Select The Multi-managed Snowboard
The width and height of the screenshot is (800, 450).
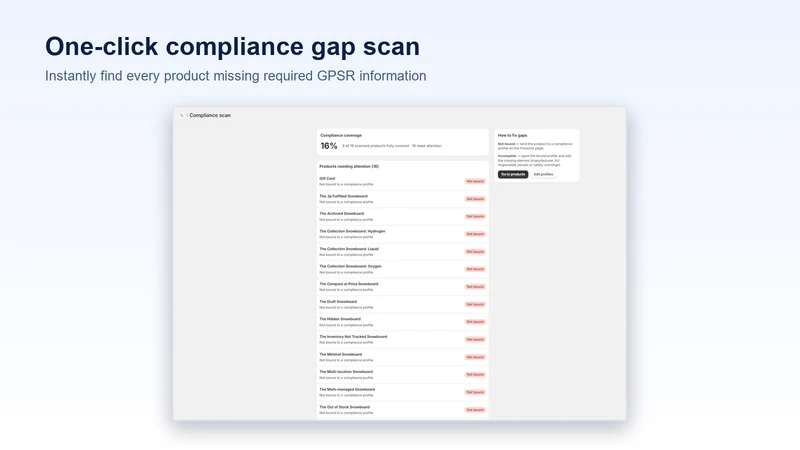tap(402, 392)
